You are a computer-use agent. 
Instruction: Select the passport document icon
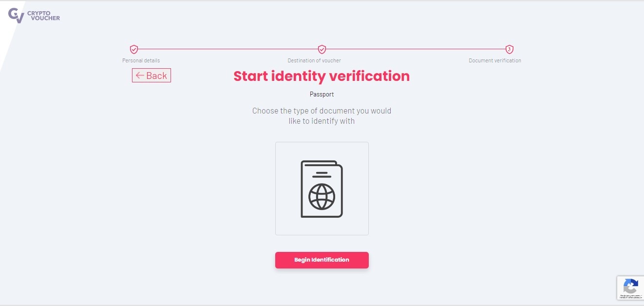click(322, 189)
